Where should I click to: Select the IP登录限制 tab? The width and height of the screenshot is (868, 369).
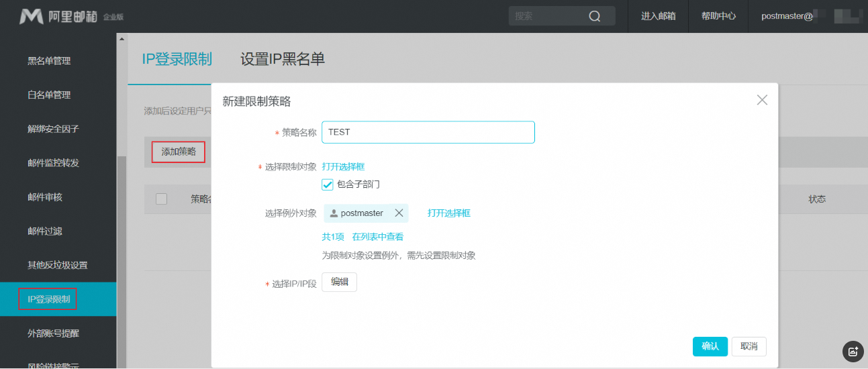pyautogui.click(x=177, y=59)
